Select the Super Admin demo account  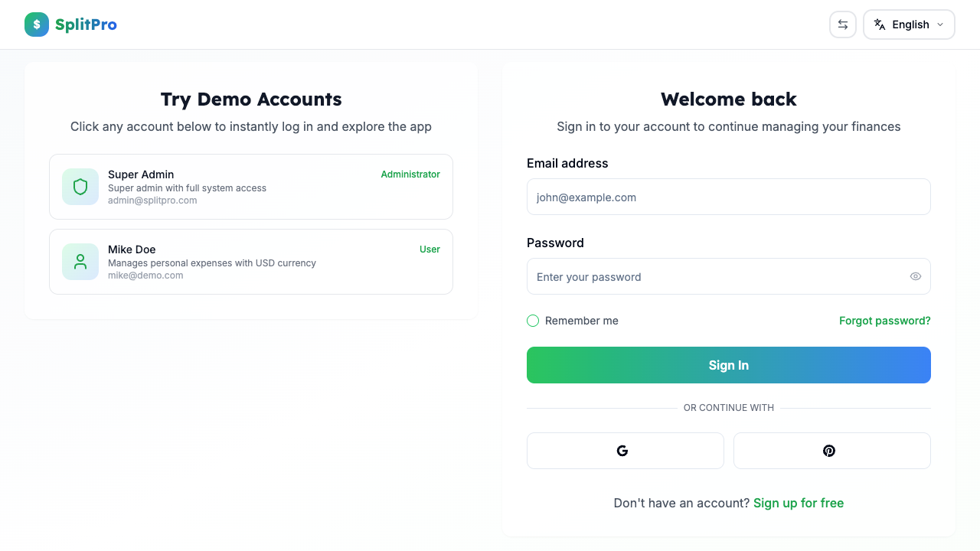coord(251,186)
